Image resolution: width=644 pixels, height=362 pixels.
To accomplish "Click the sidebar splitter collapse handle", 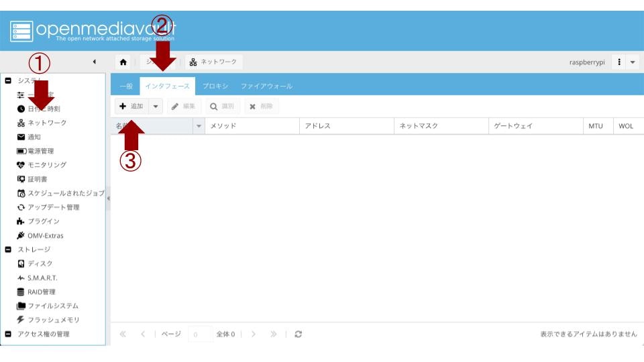I will pyautogui.click(x=109, y=198).
